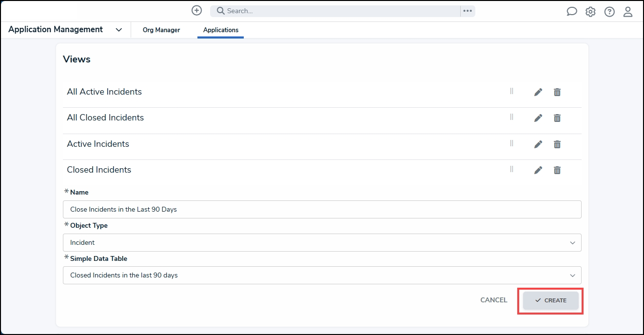
Task: Click the Cancel button
Action: 494,300
